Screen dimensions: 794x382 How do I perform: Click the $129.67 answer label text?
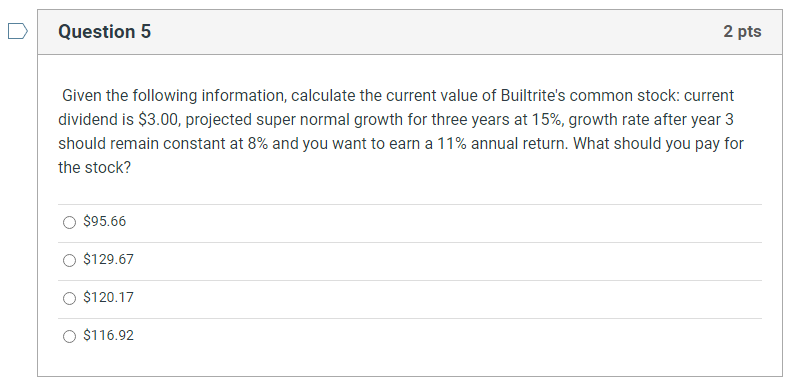108,259
